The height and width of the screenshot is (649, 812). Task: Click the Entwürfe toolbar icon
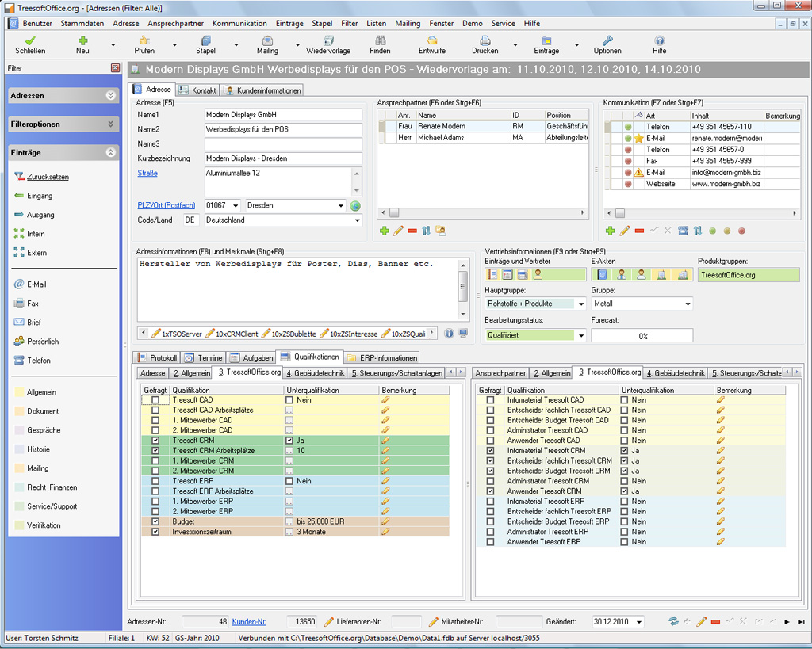tap(432, 40)
